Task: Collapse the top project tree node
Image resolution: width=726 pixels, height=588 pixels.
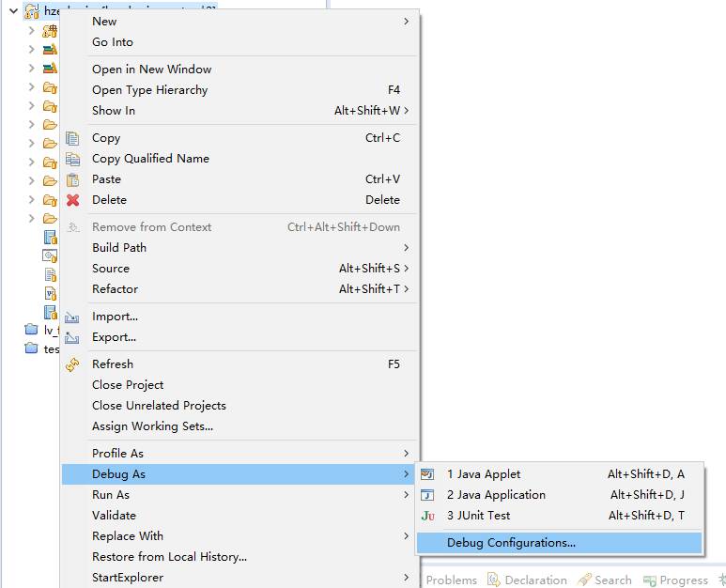Action: 14,10
